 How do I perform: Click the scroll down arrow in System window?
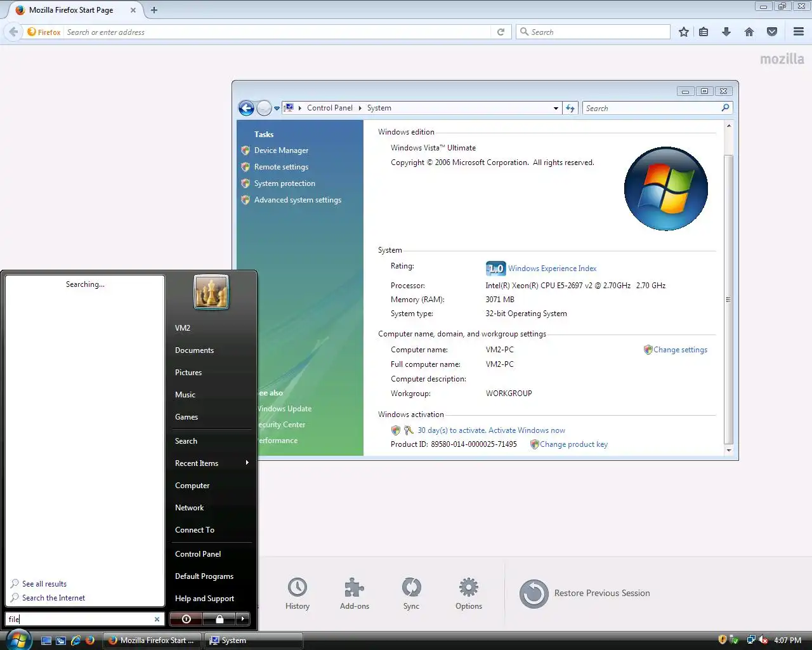click(x=728, y=450)
